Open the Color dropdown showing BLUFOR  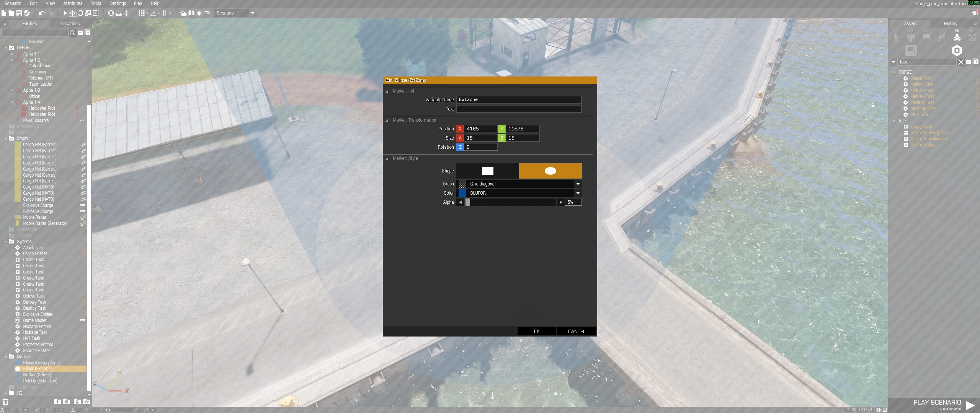[x=519, y=193]
